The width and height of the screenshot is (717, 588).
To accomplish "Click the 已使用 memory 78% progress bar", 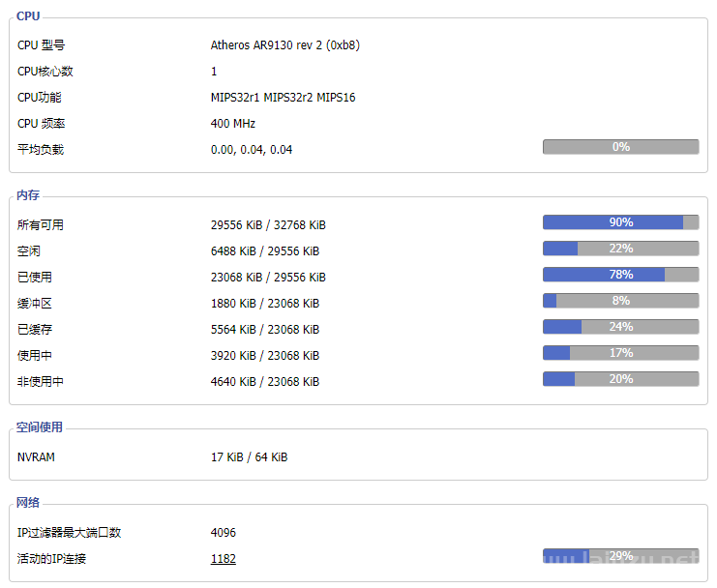I will tap(620, 275).
